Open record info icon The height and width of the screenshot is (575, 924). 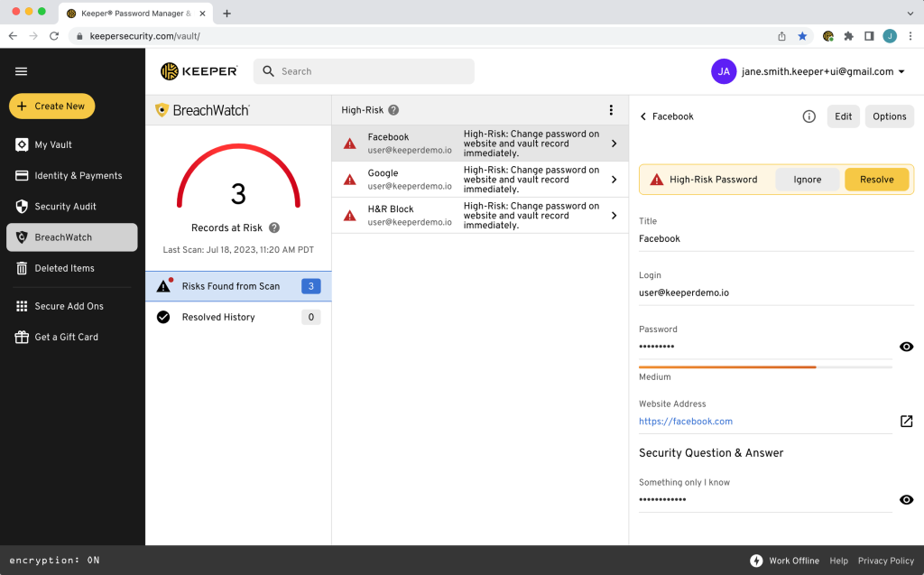pos(809,116)
